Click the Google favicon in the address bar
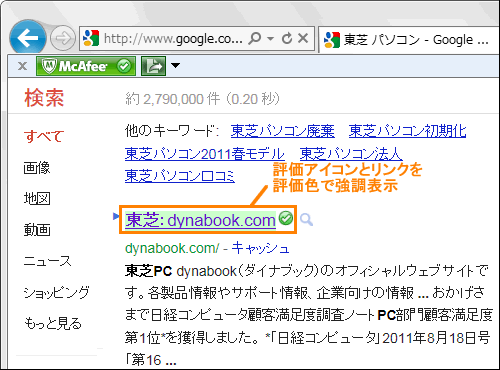This screenshot has width=500, height=370. pyautogui.click(x=91, y=38)
